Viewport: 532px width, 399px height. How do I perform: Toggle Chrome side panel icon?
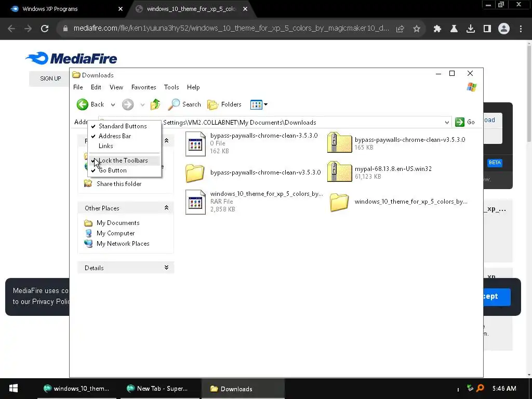pyautogui.click(x=487, y=29)
